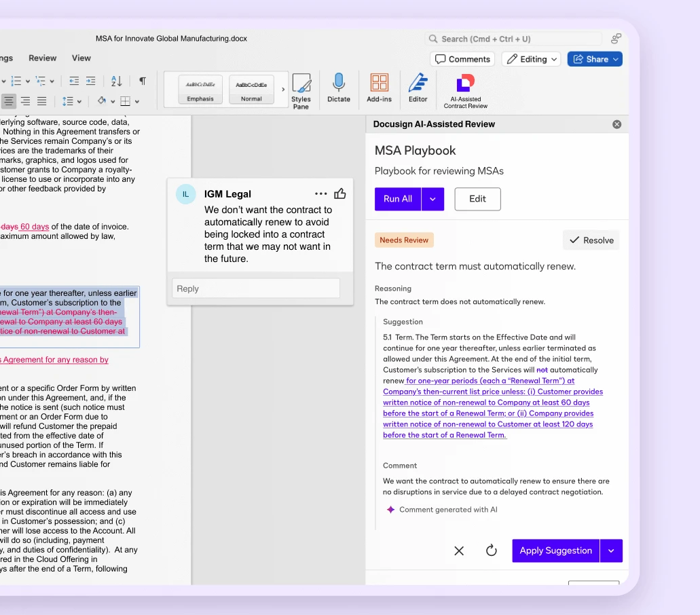This screenshot has height=615, width=700.
Task: Resolve the Needs Review item
Action: (x=591, y=240)
